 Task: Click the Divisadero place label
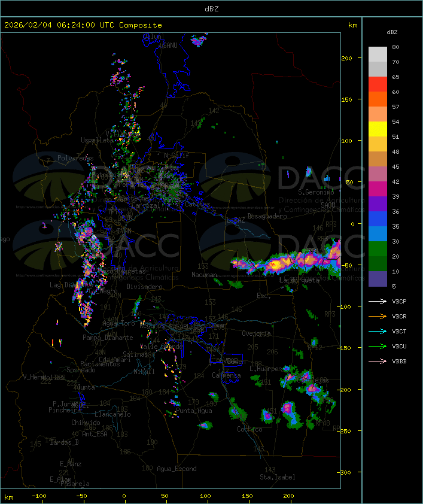pos(144,286)
